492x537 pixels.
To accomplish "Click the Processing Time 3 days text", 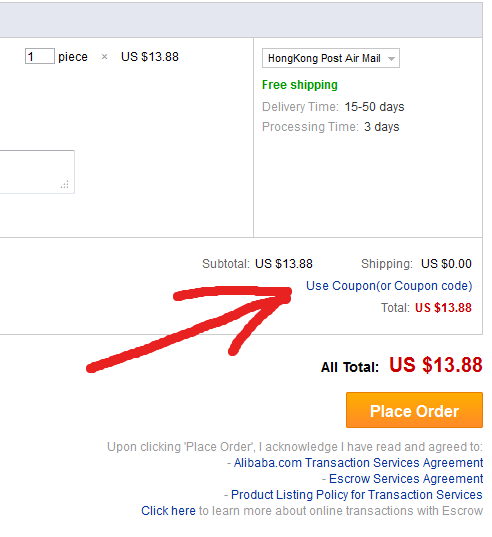I will (x=381, y=127).
